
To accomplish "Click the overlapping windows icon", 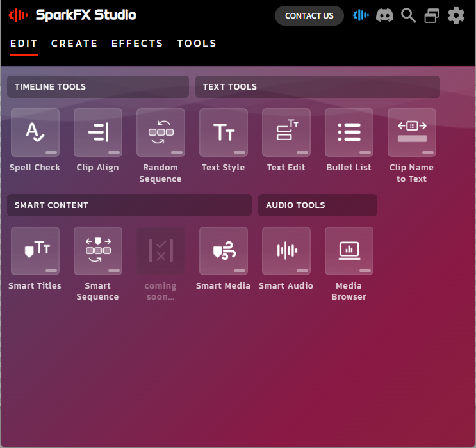I will coord(432,15).
